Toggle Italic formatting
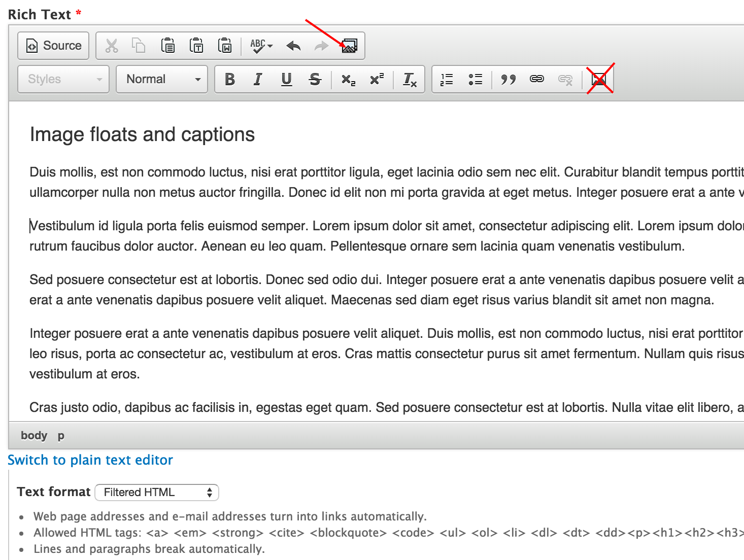Viewport: 744px width, 560px height. 258,79
